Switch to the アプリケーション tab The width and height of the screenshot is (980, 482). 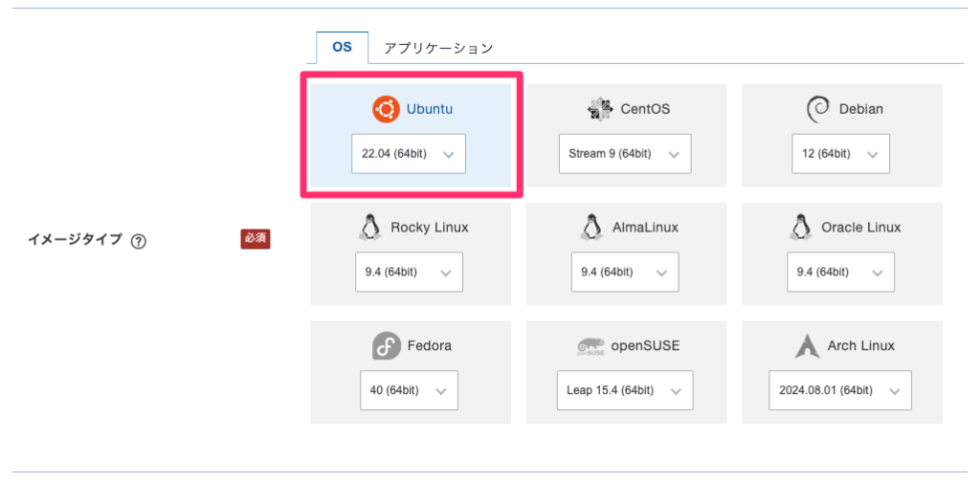pyautogui.click(x=438, y=48)
